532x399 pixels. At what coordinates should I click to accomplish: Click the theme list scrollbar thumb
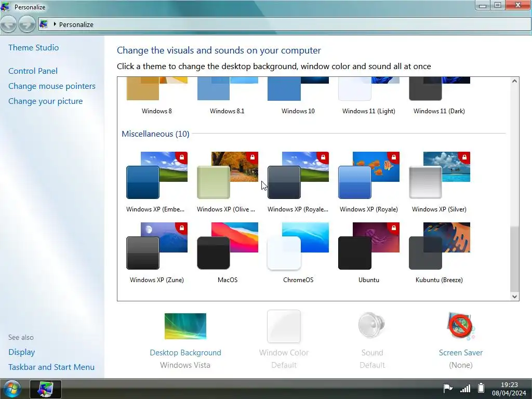(x=514, y=259)
